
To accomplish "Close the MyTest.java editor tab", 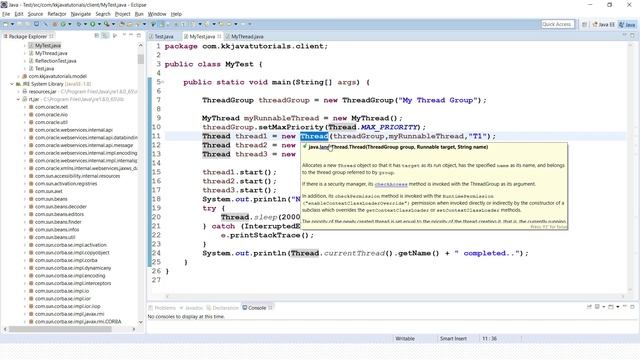I will [x=219, y=36].
